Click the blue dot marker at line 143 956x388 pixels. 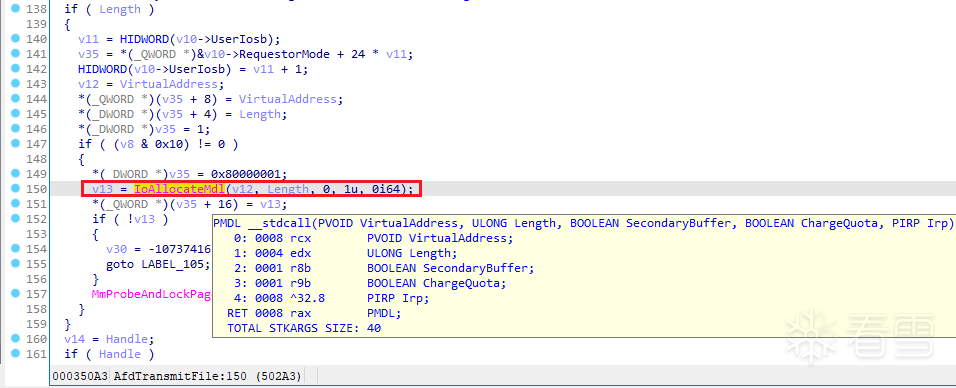tap(15, 84)
